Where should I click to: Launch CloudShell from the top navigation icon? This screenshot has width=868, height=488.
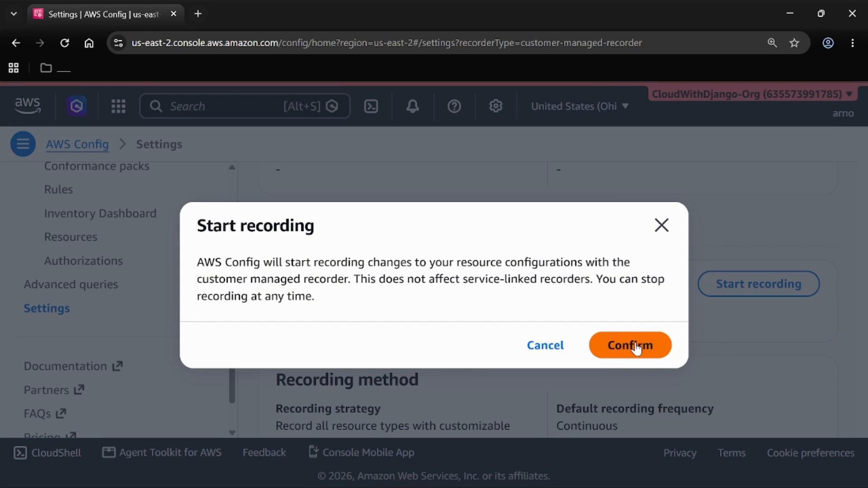click(371, 106)
